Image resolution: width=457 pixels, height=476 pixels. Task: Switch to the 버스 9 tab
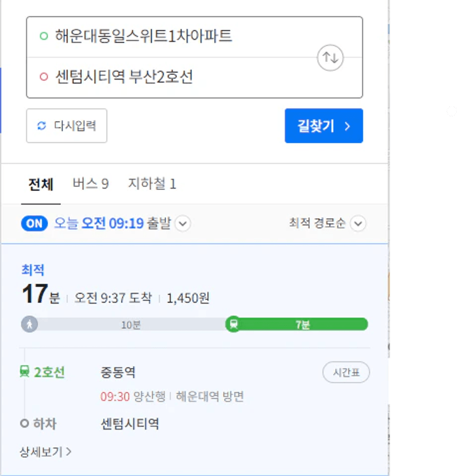91,184
